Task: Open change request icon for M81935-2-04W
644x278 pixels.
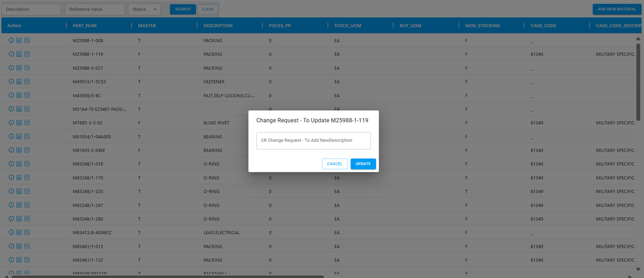Action: [x=19, y=150]
